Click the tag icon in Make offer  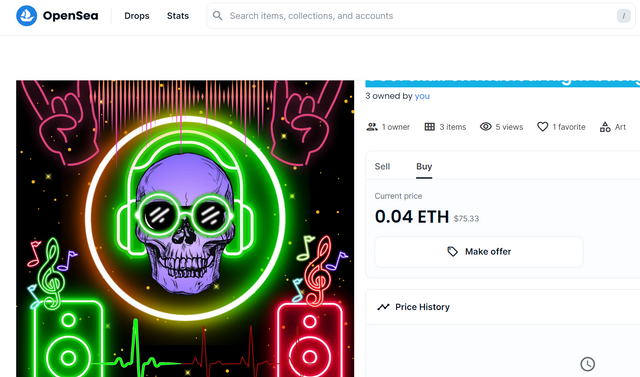coord(452,252)
